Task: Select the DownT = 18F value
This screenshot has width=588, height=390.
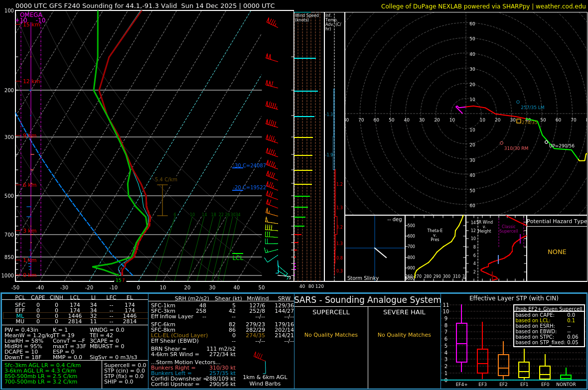Action: coord(22,357)
